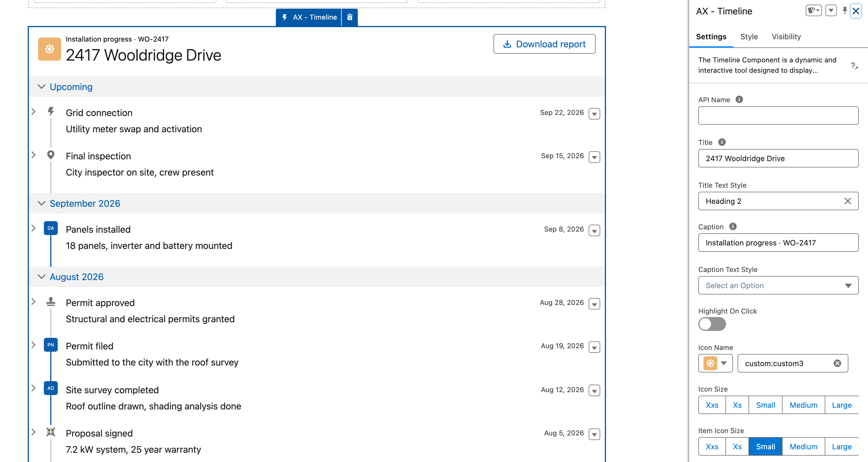
Task: Open the panel header options dropdown arrow
Action: click(x=831, y=11)
